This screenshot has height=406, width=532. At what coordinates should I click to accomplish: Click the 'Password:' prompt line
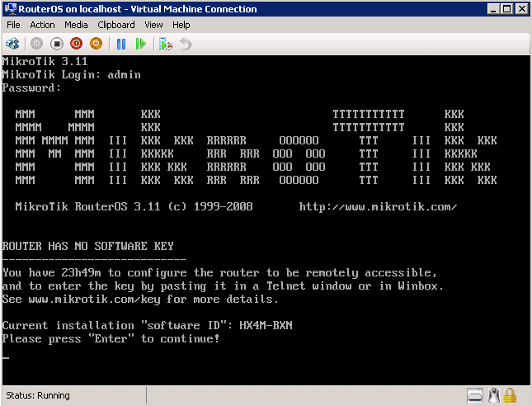pos(31,88)
